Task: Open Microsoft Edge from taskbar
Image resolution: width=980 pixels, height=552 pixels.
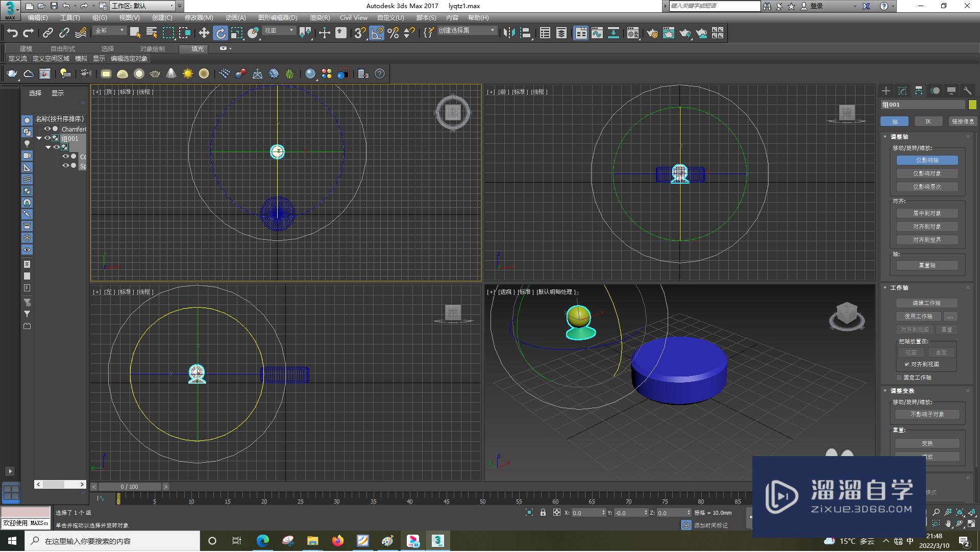Action: [262, 541]
